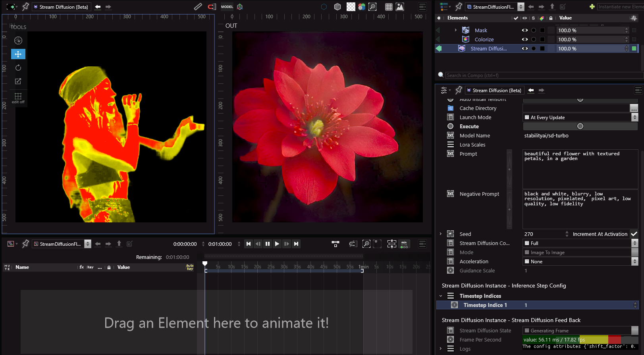Viewport: 644px width, 355px height.
Task: Click the Prompt text field
Action: point(580,169)
